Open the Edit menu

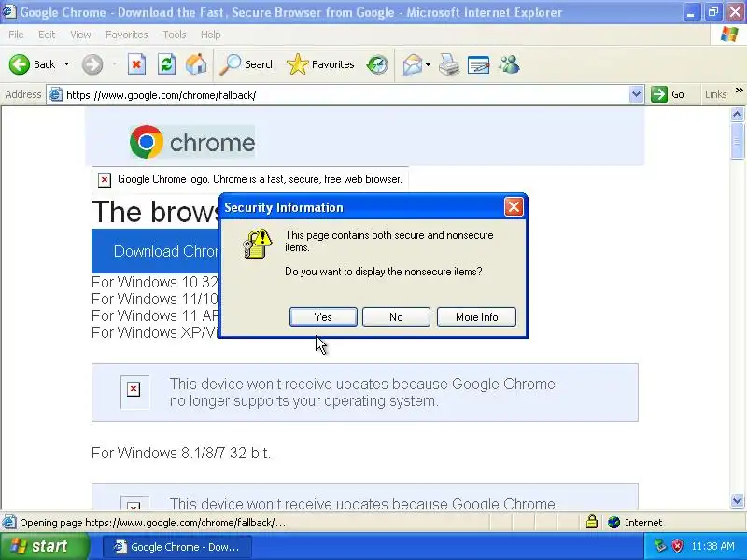(46, 35)
